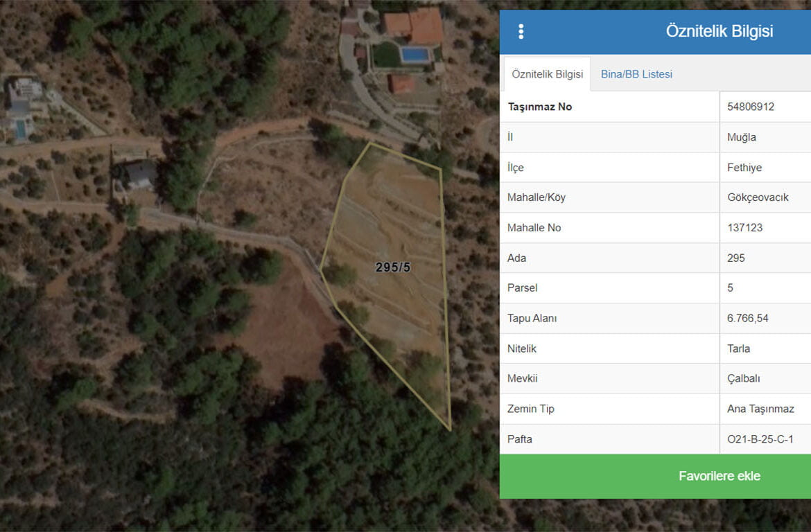Select the Öznitelik Bilgisi tab
This screenshot has height=532, width=811.
547,74
